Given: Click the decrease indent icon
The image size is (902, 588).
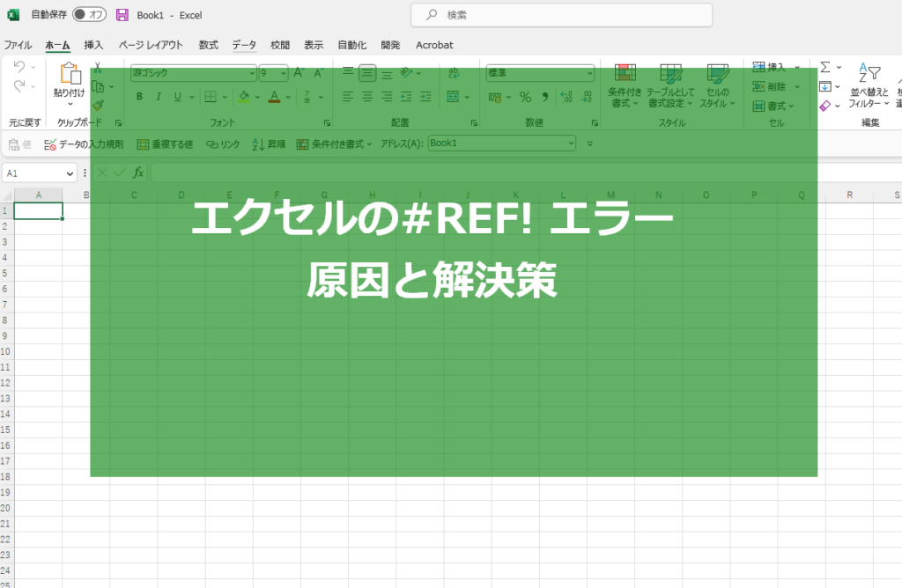Looking at the screenshot, I should tap(406, 97).
